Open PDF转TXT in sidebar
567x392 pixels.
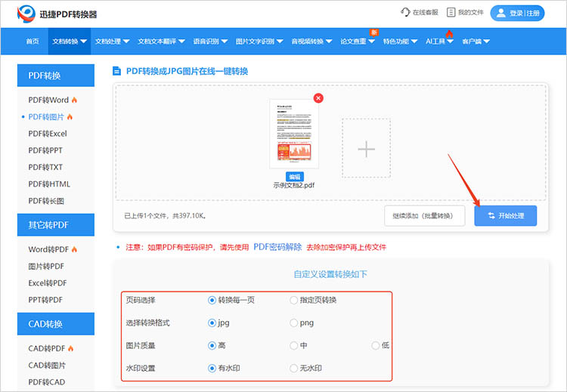click(x=45, y=167)
